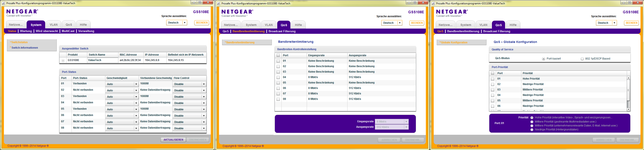Click the Switch-Name field containing ValueTech
Viewport: 644px width, 150px height.
pos(103,60)
